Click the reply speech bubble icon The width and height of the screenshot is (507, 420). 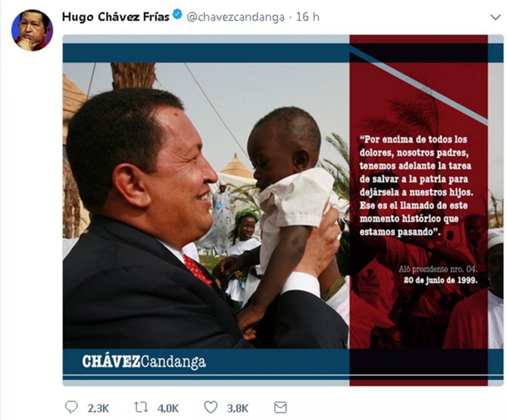click(x=72, y=407)
